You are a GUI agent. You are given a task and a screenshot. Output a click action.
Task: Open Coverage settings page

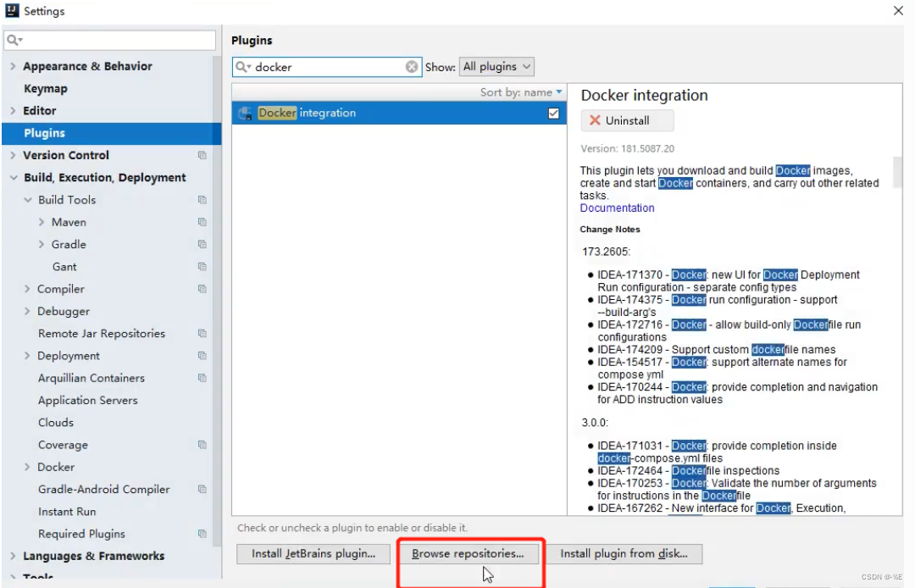click(63, 445)
